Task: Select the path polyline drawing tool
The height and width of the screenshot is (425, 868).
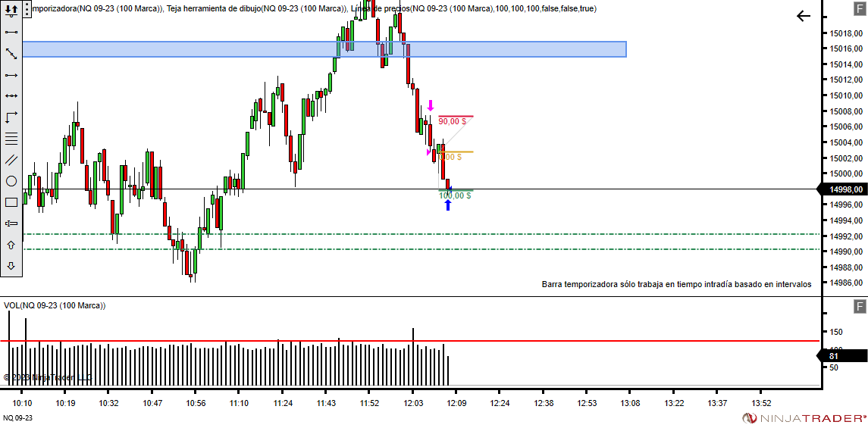Action: click(x=11, y=117)
